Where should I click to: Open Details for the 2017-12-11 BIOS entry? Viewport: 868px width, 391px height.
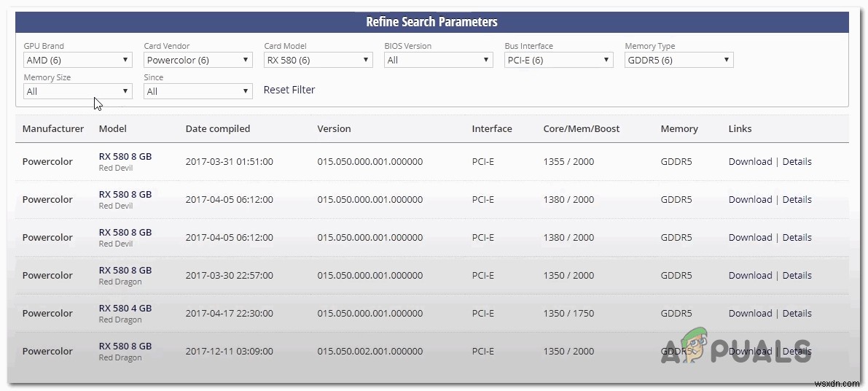(797, 352)
